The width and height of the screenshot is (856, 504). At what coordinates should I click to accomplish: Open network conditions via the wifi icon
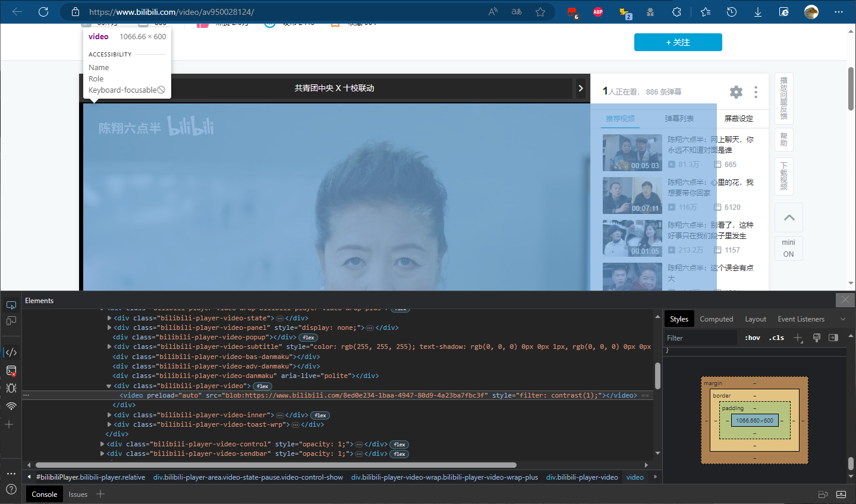click(x=11, y=407)
